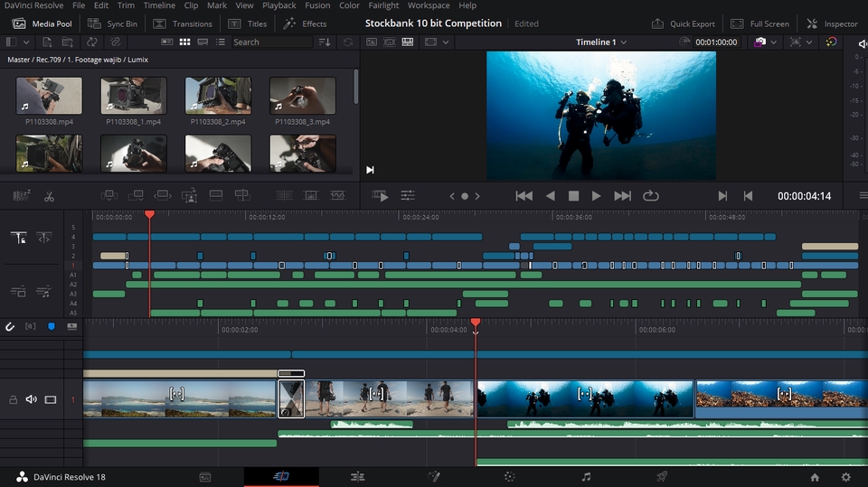Click the Fast Review icon

(x=381, y=195)
